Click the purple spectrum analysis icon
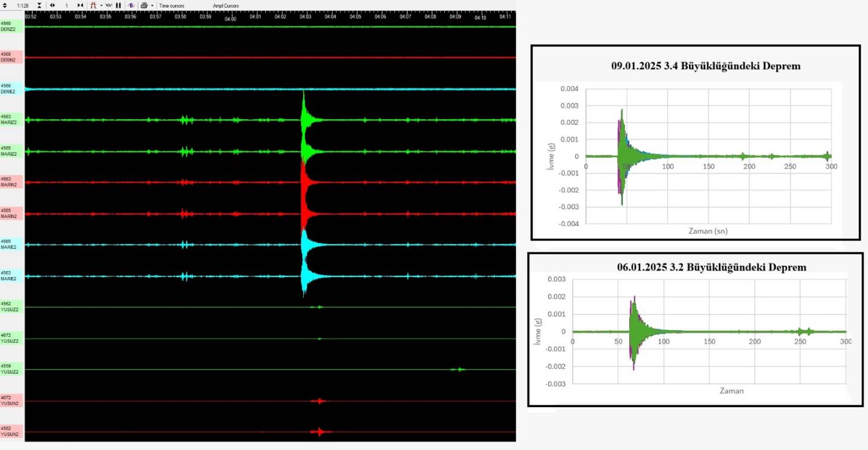Screen dimensions: 868x450 (130, 5)
